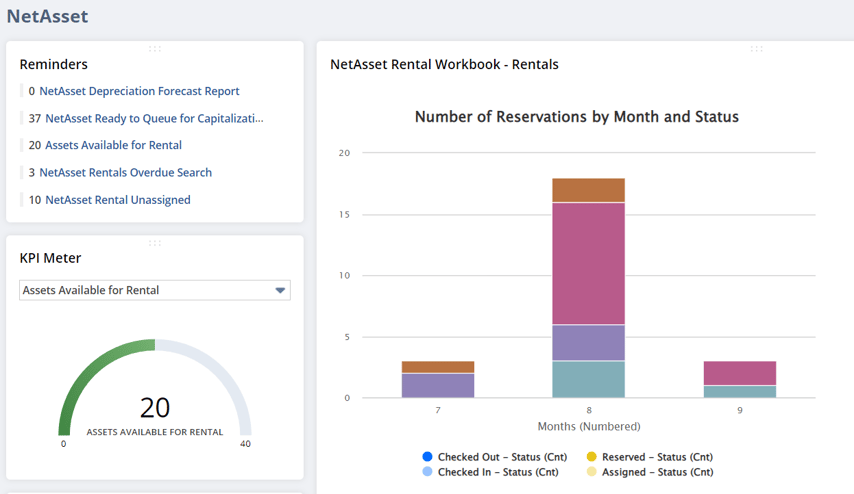The height and width of the screenshot is (494, 854).
Task: Select month 9 pink bar segment
Action: pyautogui.click(x=740, y=373)
